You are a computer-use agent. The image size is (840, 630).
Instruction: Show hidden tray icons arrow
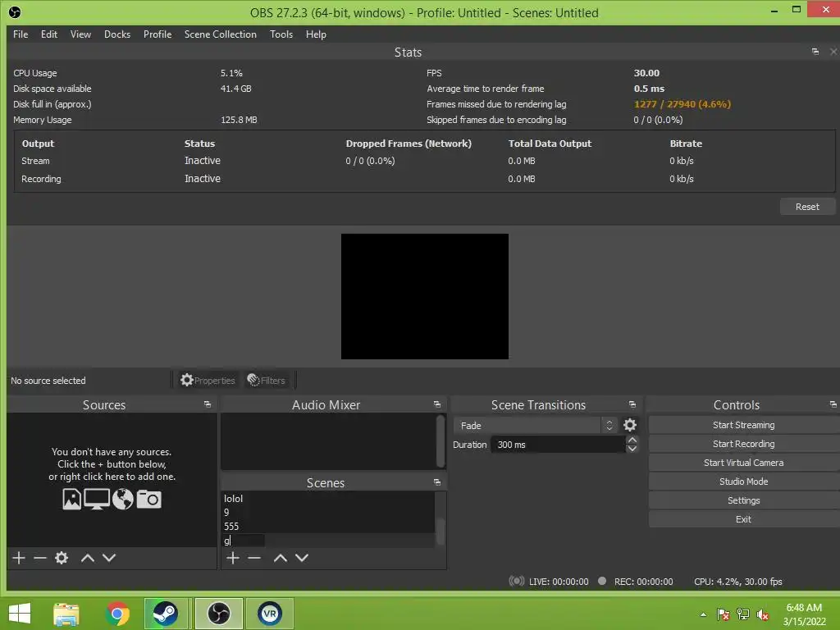pos(703,614)
